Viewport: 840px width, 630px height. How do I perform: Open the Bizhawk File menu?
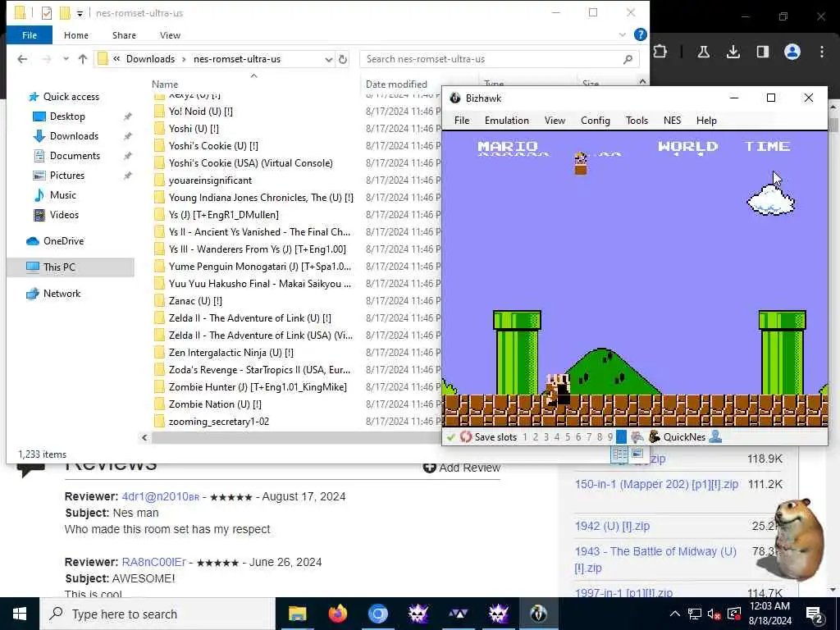click(x=462, y=121)
